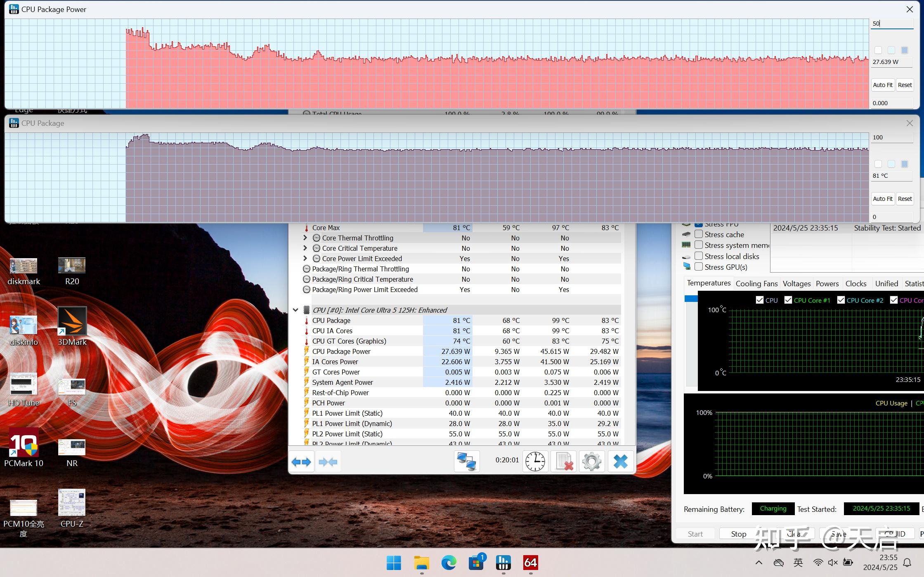The height and width of the screenshot is (577, 924).
Task: Enable the Stress local disks checkbox
Action: pos(699,256)
